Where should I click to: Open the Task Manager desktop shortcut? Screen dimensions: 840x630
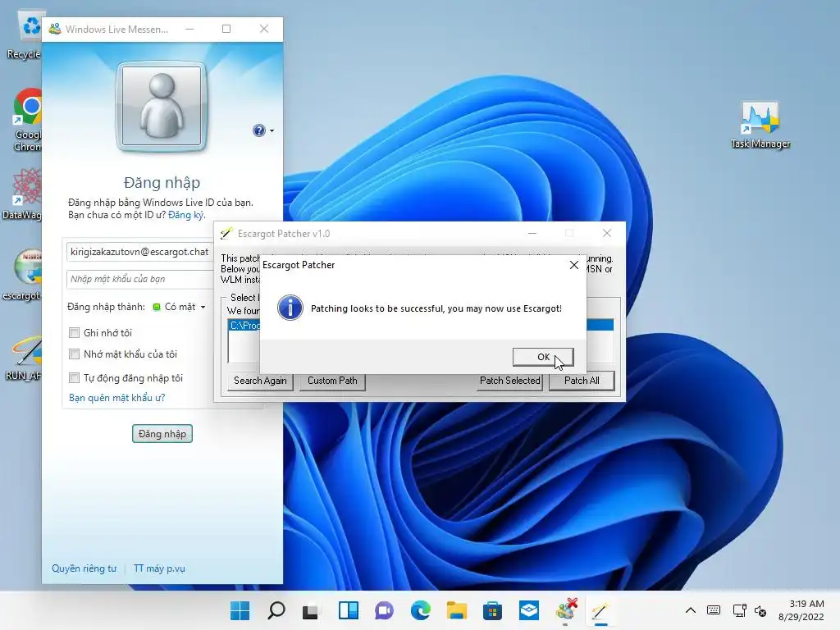(760, 126)
